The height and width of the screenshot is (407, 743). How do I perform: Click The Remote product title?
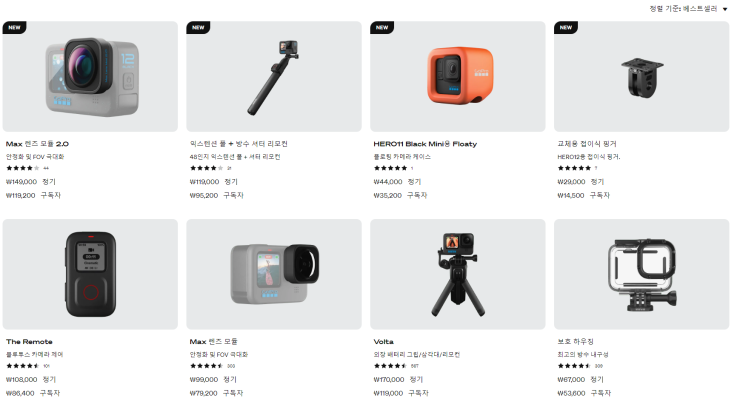[x=29, y=342]
